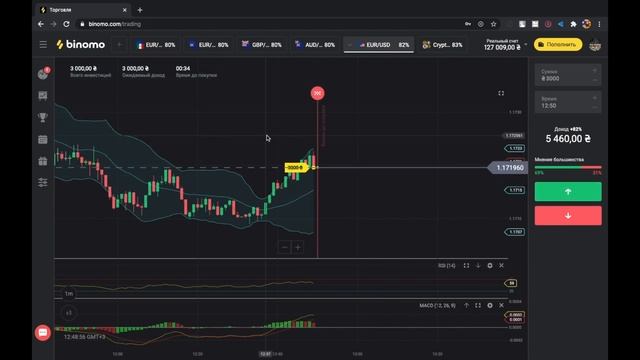640x360 pixels.
Task: Click the current price 1.171960 label
Action: [x=507, y=168]
